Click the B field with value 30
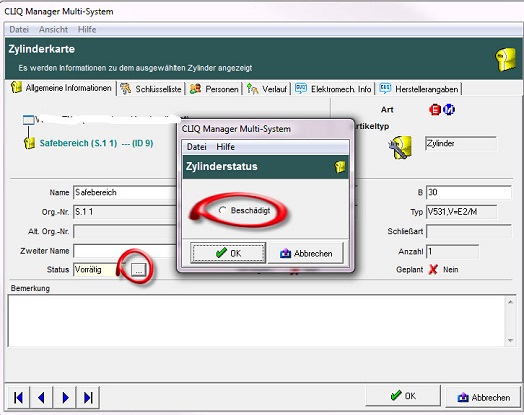Screen dimensions: 524x415 coord(469,192)
